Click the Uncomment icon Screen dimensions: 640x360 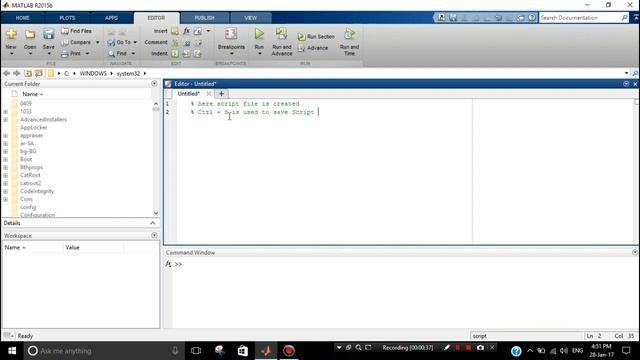click(x=187, y=42)
